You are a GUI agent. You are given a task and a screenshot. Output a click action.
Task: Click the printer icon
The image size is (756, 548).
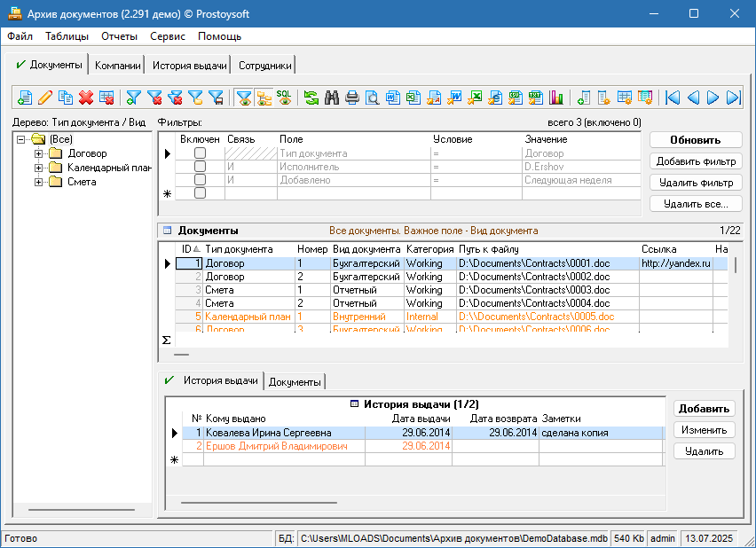pyautogui.click(x=352, y=98)
